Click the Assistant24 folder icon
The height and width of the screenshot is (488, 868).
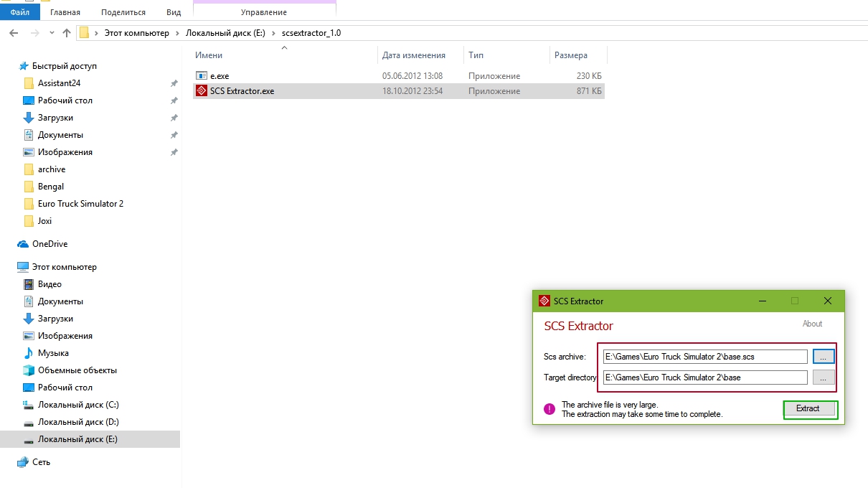(29, 83)
